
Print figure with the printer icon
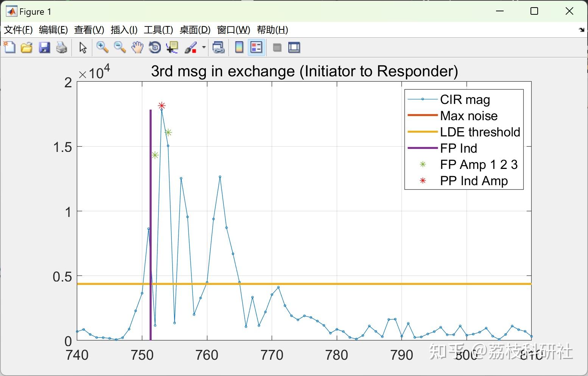pyautogui.click(x=62, y=47)
